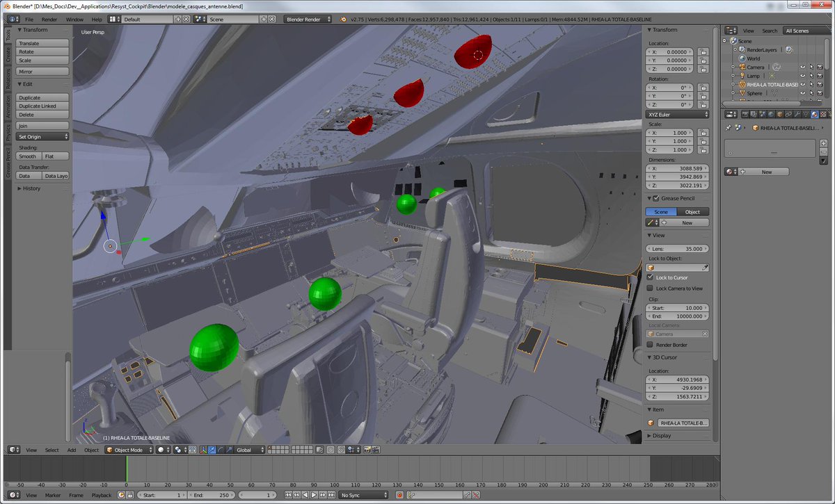This screenshot has width=835, height=504.
Task: Toggle renderability of Lamp in outliner
Action: (820, 76)
